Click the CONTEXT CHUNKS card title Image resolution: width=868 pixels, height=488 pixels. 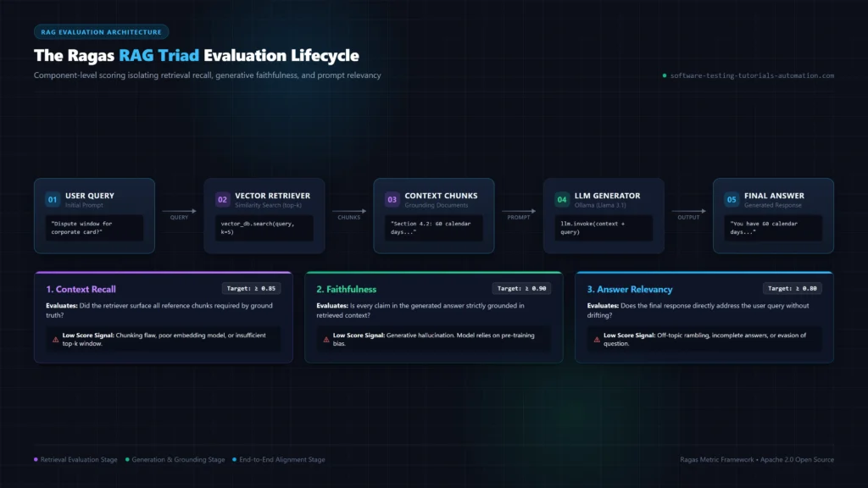[x=441, y=196]
